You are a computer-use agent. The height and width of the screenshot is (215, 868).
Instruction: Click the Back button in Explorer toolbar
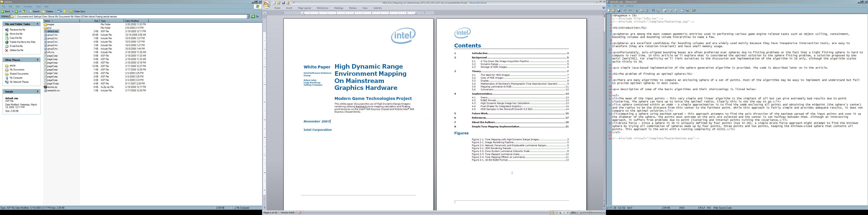point(6,11)
